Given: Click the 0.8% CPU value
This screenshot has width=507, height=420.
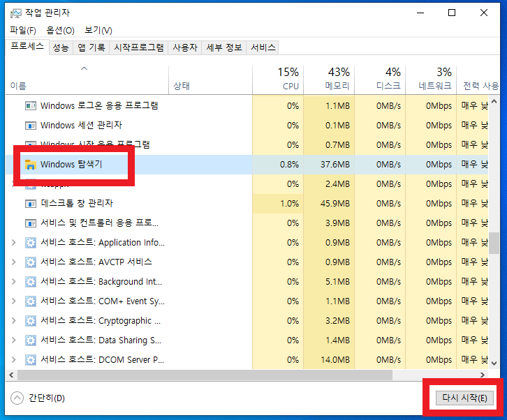Looking at the screenshot, I should click(x=289, y=165).
